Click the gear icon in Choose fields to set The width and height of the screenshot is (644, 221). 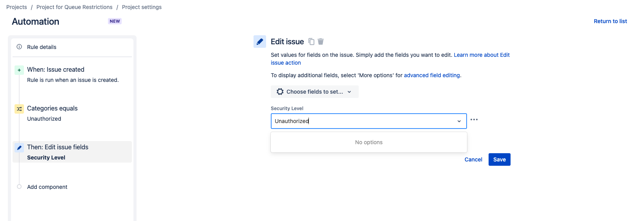[x=280, y=92]
